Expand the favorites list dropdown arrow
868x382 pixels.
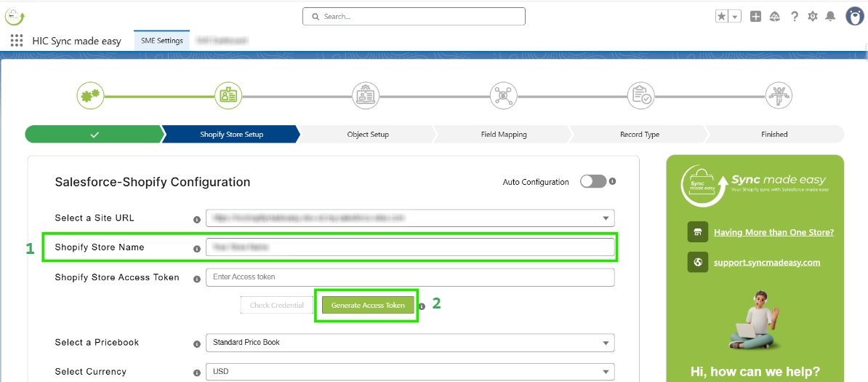click(x=735, y=17)
